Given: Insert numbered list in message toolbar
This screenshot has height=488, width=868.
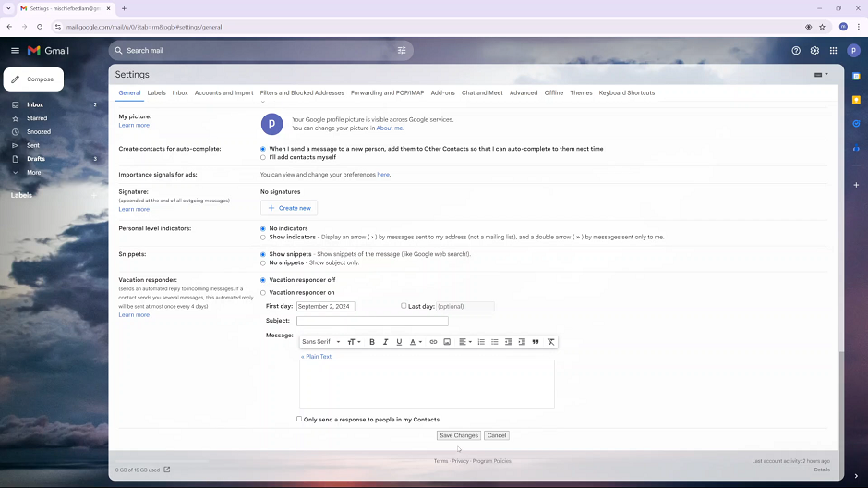Looking at the screenshot, I should click(x=481, y=342).
